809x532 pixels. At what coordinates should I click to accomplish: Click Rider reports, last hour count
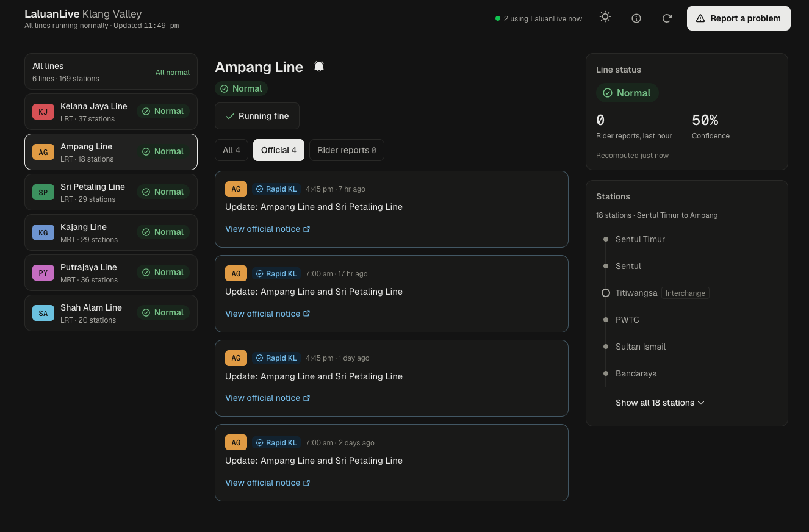[600, 120]
